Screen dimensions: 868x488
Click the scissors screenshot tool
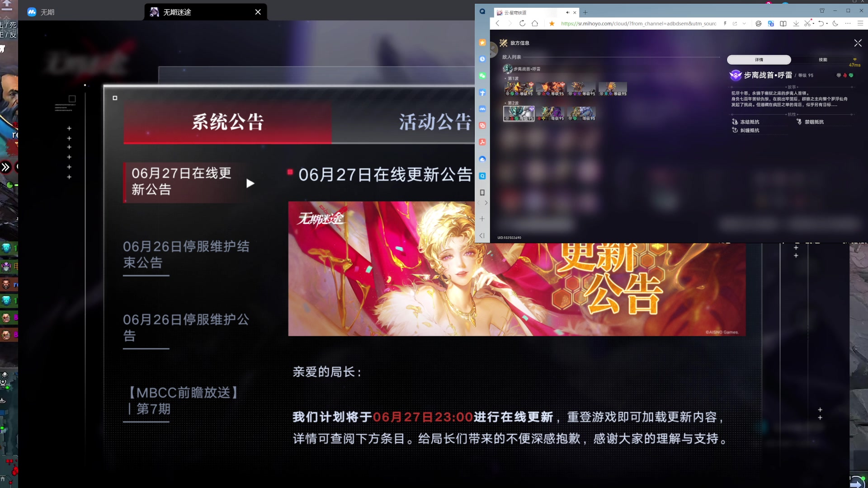click(807, 23)
